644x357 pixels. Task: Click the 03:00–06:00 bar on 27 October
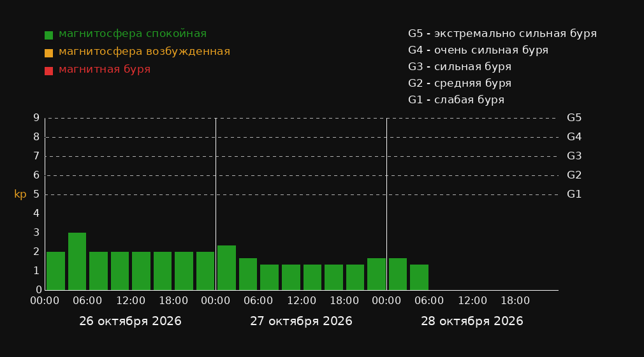(248, 274)
